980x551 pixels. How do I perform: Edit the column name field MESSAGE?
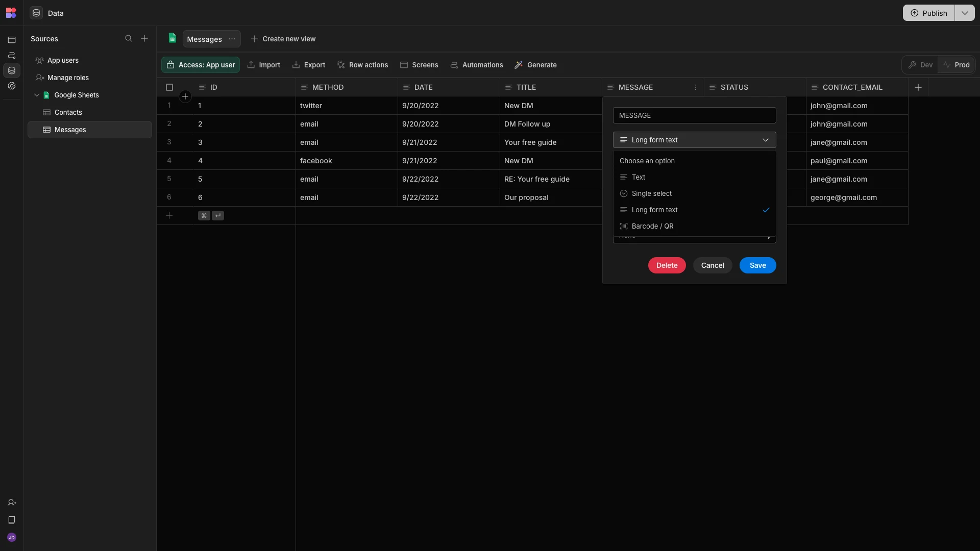tap(694, 115)
